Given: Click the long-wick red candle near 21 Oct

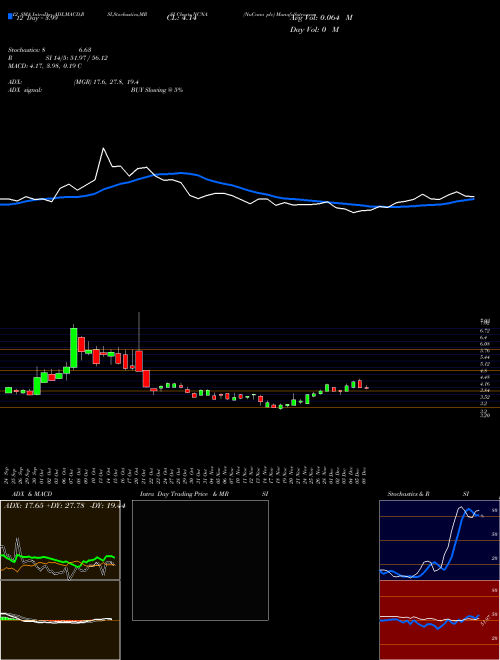Looking at the screenshot, I should 139,363.
